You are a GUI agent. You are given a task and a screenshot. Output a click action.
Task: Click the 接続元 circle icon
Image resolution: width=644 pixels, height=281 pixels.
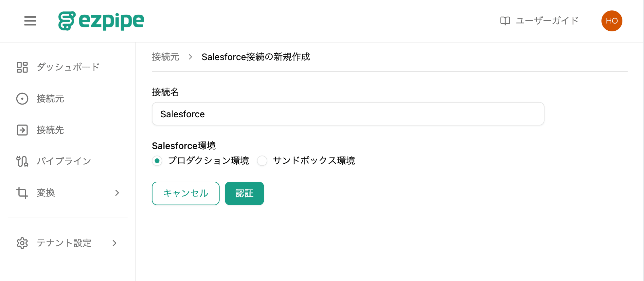point(22,99)
